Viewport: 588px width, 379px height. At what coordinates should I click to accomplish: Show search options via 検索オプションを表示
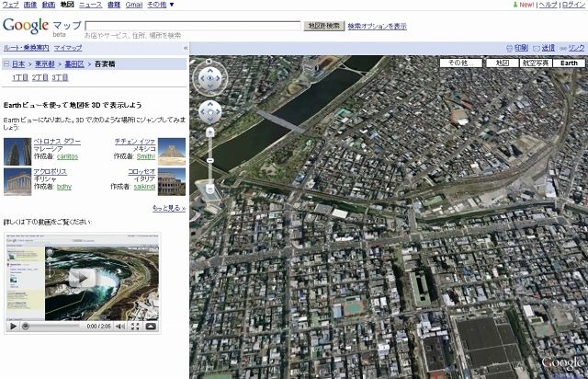coord(377,26)
